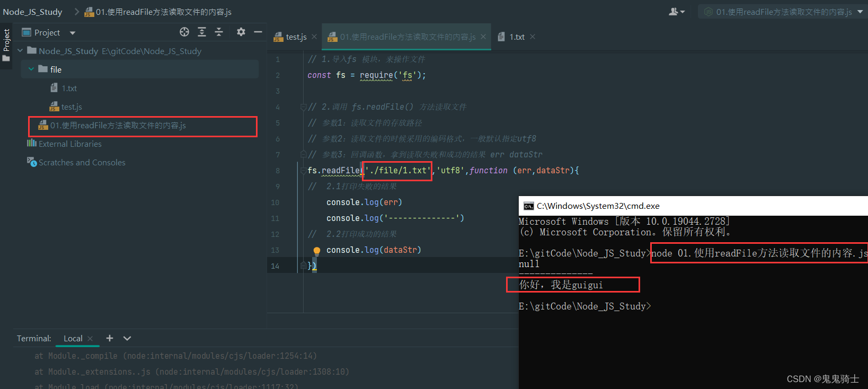Click the Module._extensions..js stack trace line
The image size is (868, 389).
(192, 372)
